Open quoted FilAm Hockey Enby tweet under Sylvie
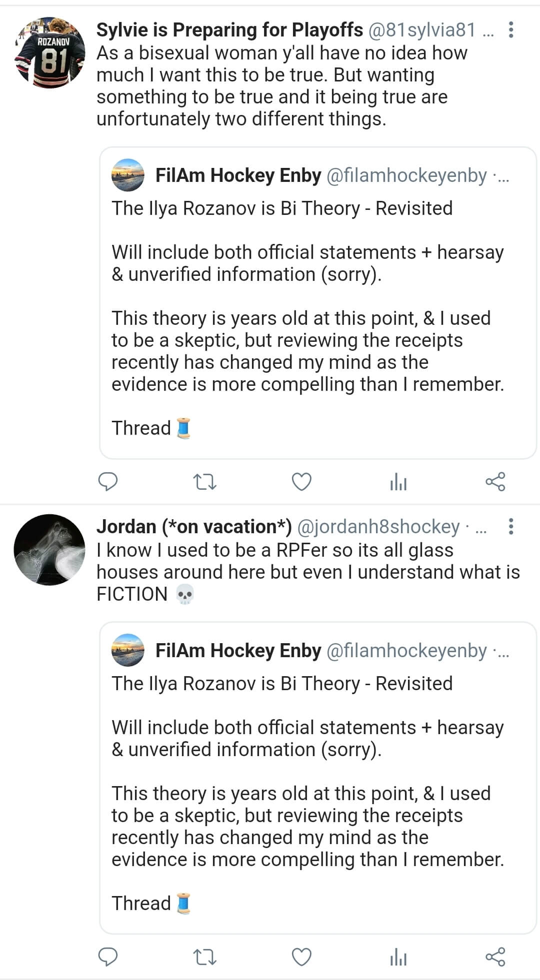 click(318, 303)
